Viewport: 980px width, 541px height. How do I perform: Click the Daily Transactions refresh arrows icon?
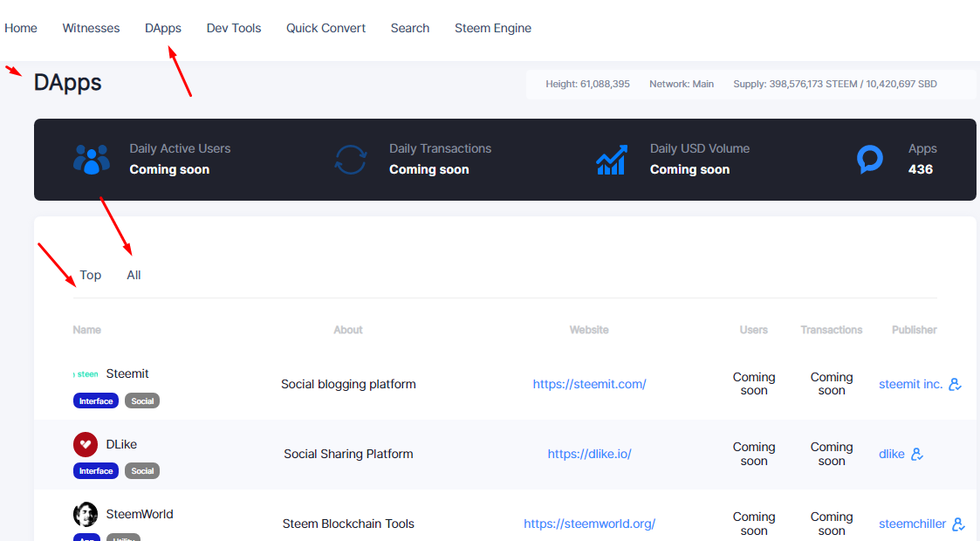pyautogui.click(x=350, y=160)
